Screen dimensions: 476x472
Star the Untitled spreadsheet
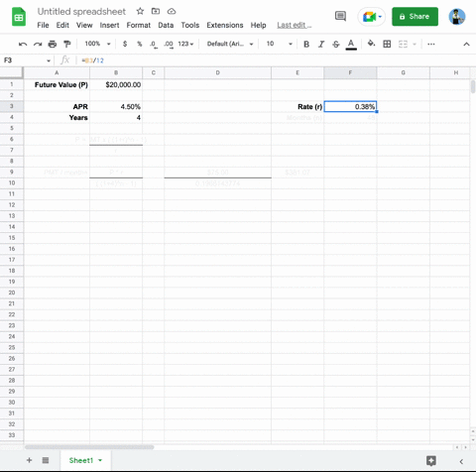coord(140,11)
